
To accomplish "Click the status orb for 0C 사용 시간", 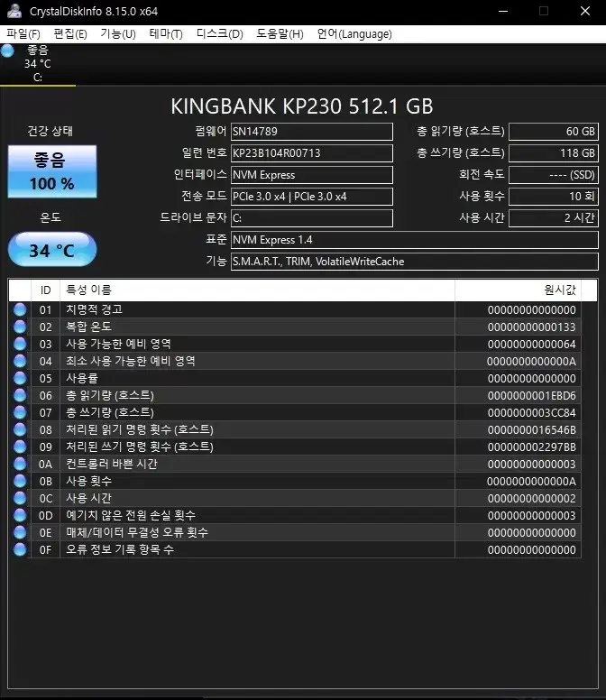I will point(20,498).
